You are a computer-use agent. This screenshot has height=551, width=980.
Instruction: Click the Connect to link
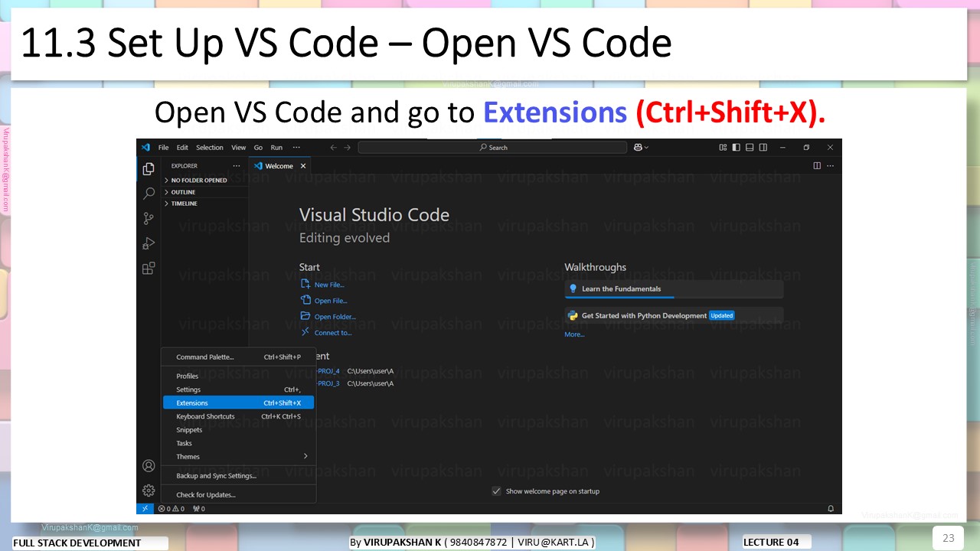coord(333,333)
